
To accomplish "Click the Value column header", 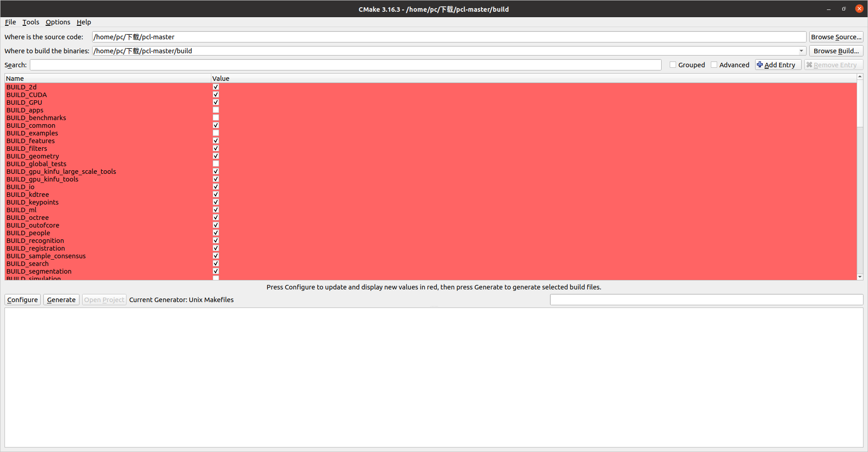I will [534, 79].
